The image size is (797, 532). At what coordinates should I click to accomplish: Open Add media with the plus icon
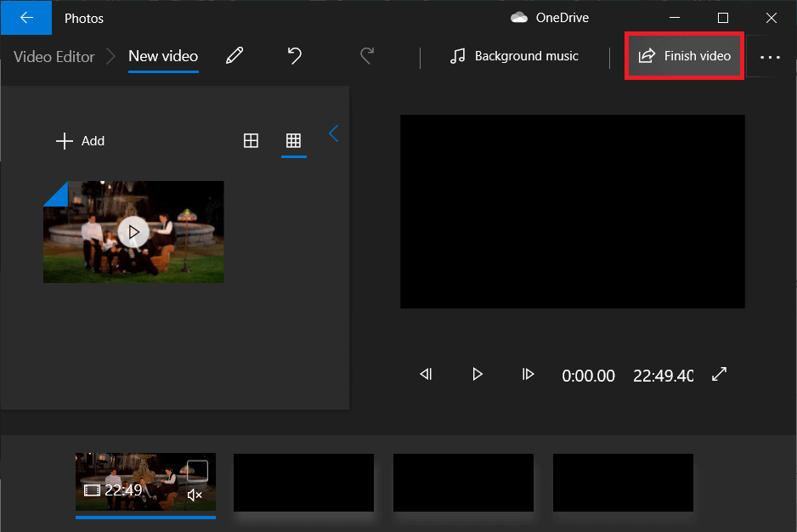(65, 141)
